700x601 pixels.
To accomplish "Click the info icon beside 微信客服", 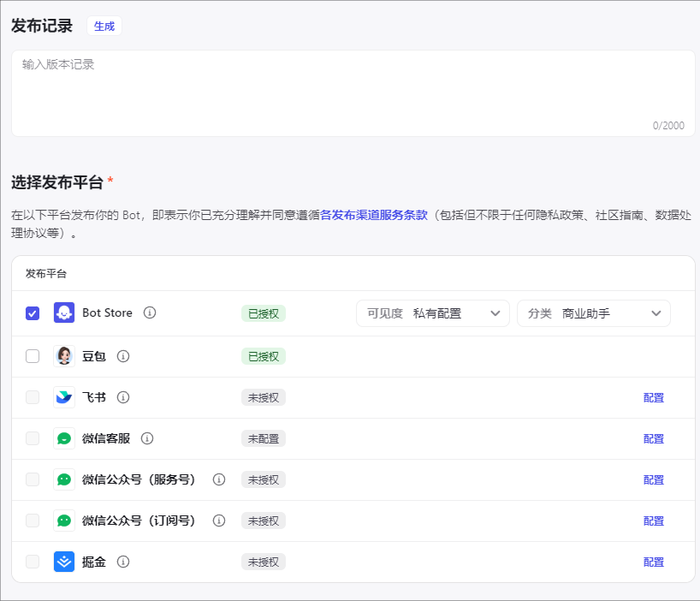I will point(147,438).
